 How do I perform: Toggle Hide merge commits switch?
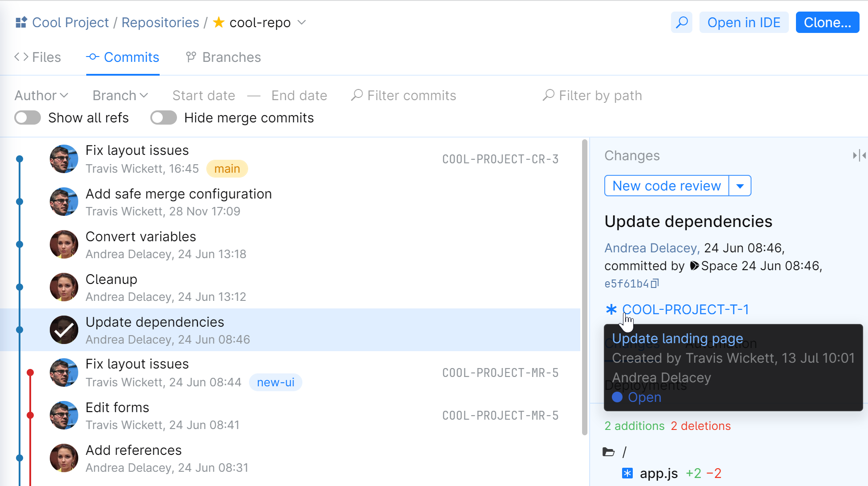pyautogui.click(x=163, y=117)
